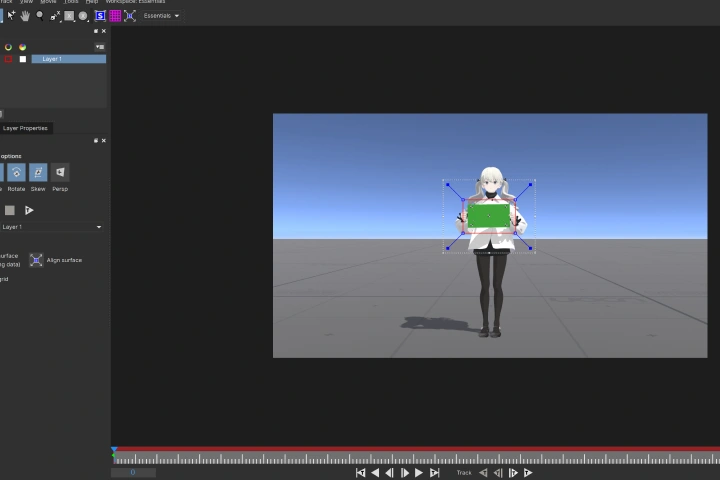Select Layer 1 in the layer list
Screen dimensions: 720x480
pyautogui.click(x=68, y=59)
